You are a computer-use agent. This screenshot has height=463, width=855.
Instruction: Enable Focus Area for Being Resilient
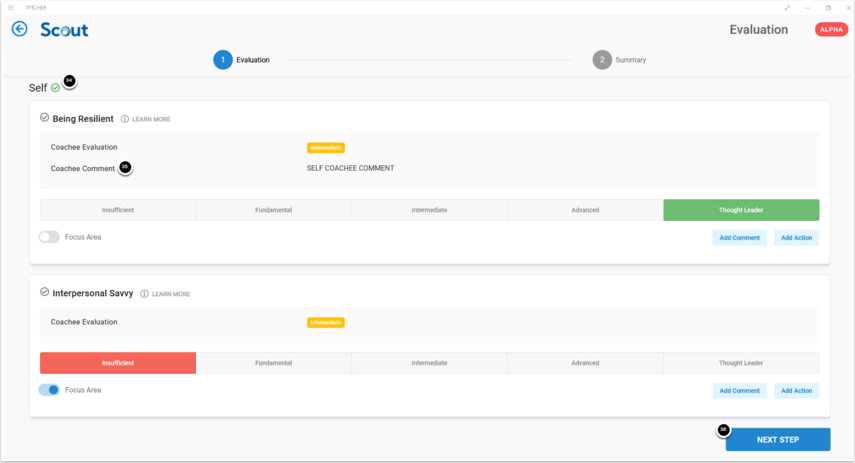(x=48, y=237)
